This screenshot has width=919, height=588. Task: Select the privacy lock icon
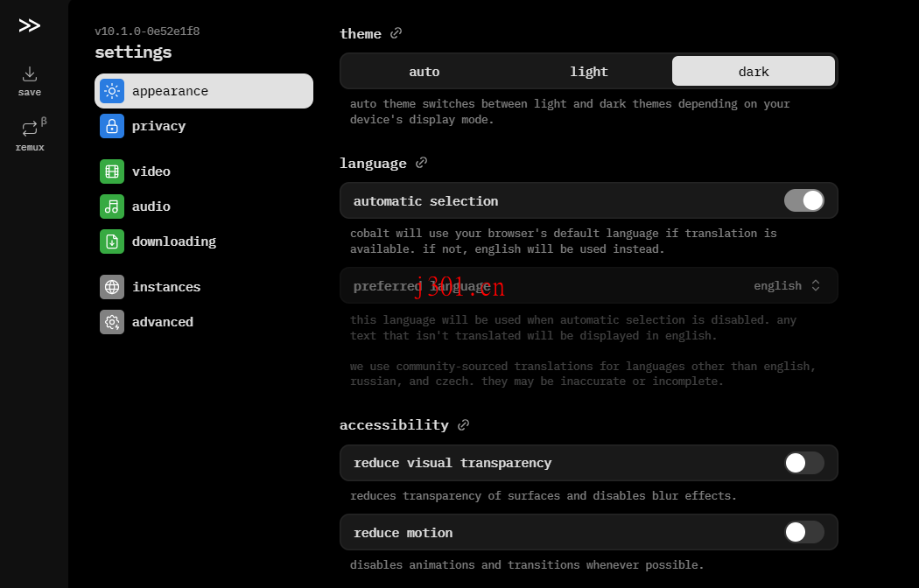point(111,125)
